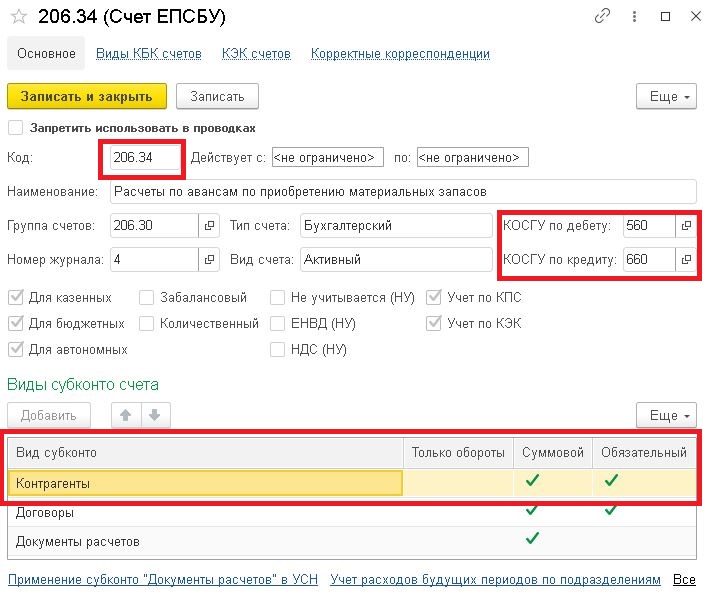This screenshot has width=712, height=599.
Task: Open the Корректные корреспонденции tab
Action: point(400,53)
